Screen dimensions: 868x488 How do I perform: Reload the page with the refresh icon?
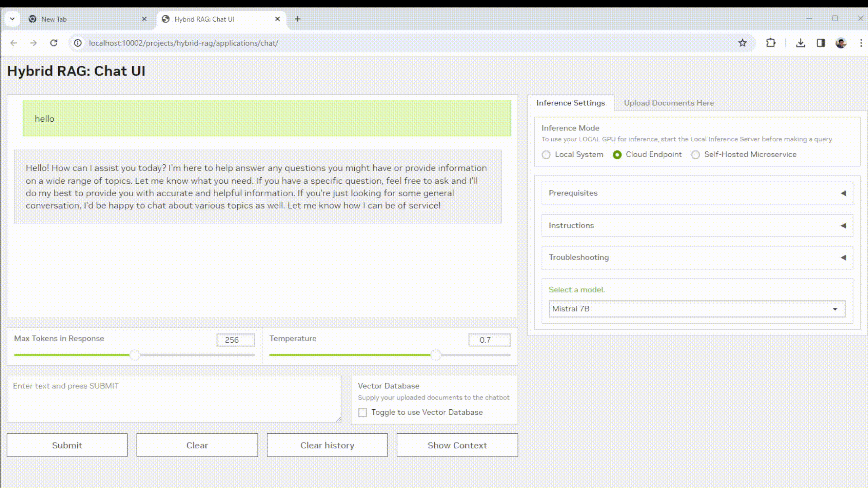coord(54,43)
